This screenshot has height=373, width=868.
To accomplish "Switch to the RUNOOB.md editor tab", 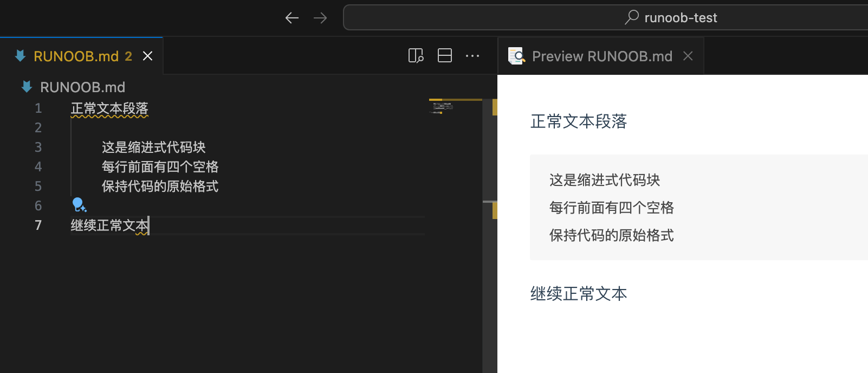I will point(76,56).
